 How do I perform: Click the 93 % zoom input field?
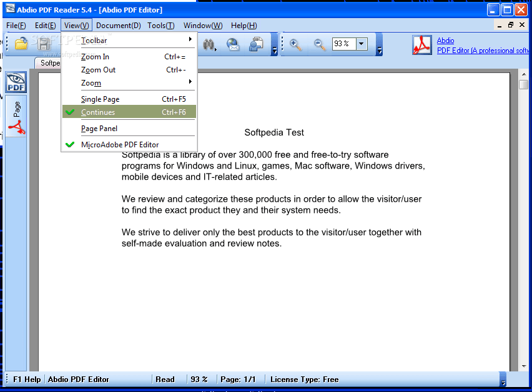[x=343, y=44]
